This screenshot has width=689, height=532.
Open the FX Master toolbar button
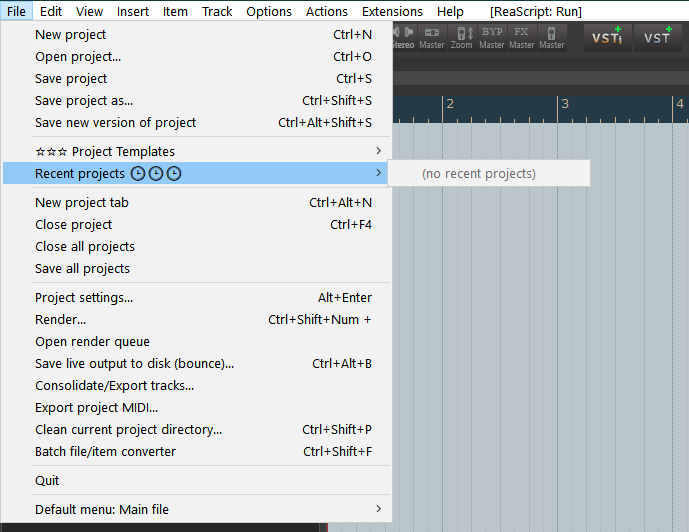point(522,38)
